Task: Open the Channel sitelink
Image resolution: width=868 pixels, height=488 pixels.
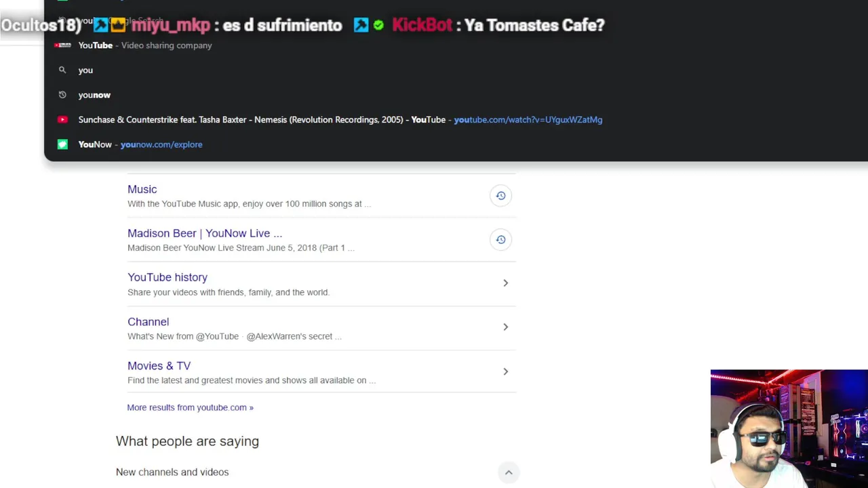Action: point(148,322)
